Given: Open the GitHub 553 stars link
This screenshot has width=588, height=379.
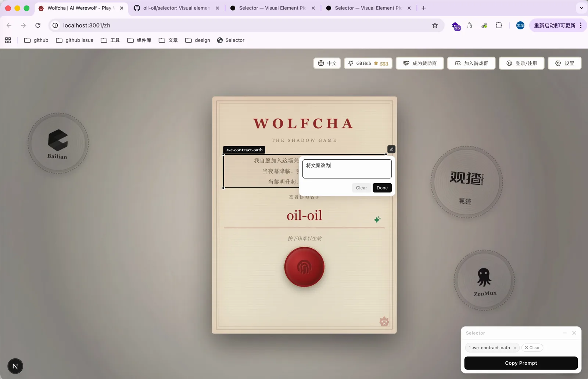Looking at the screenshot, I should 368,63.
